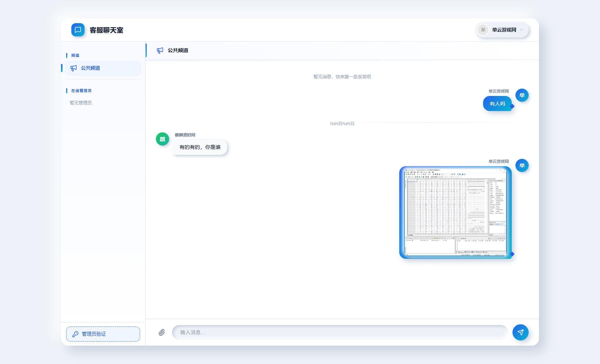
Task: Open the 单云游戏网 user dropdown
Action: [x=502, y=30]
